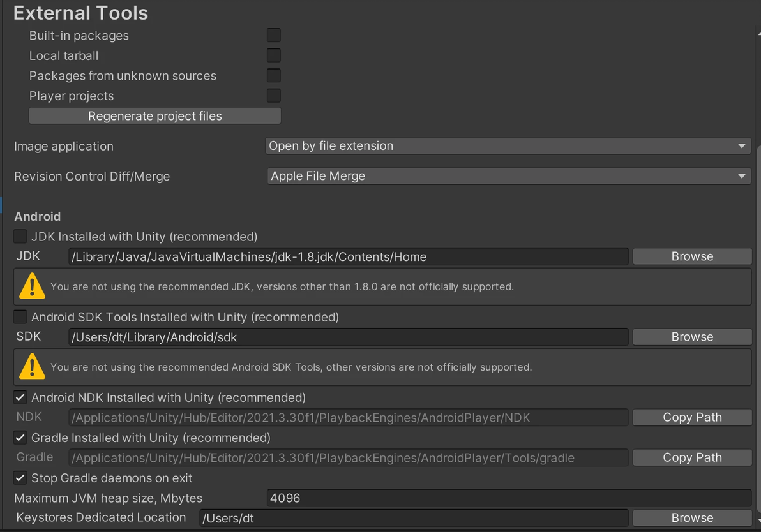Viewport: 761px width, 532px height.
Task: Browse for the JDK location
Action: point(692,256)
